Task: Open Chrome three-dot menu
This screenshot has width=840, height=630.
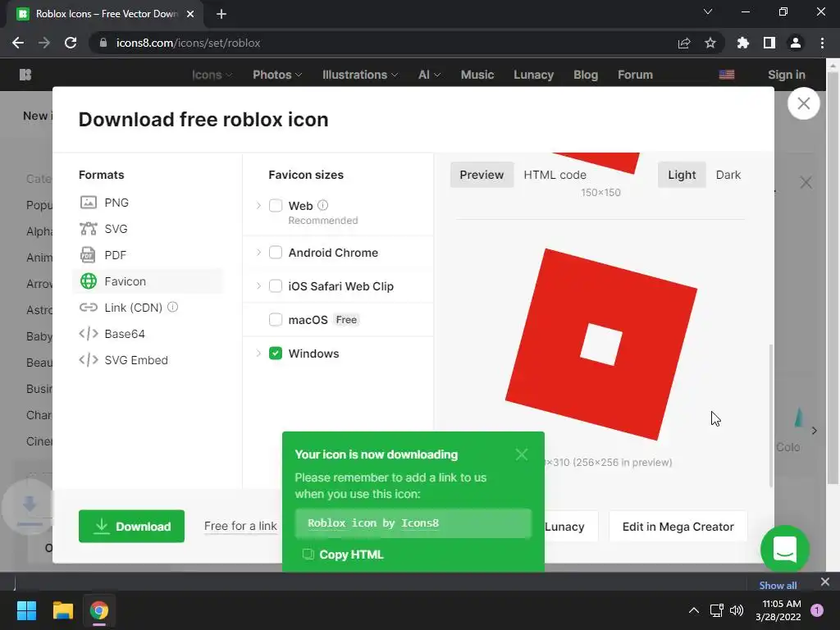Action: tap(822, 43)
